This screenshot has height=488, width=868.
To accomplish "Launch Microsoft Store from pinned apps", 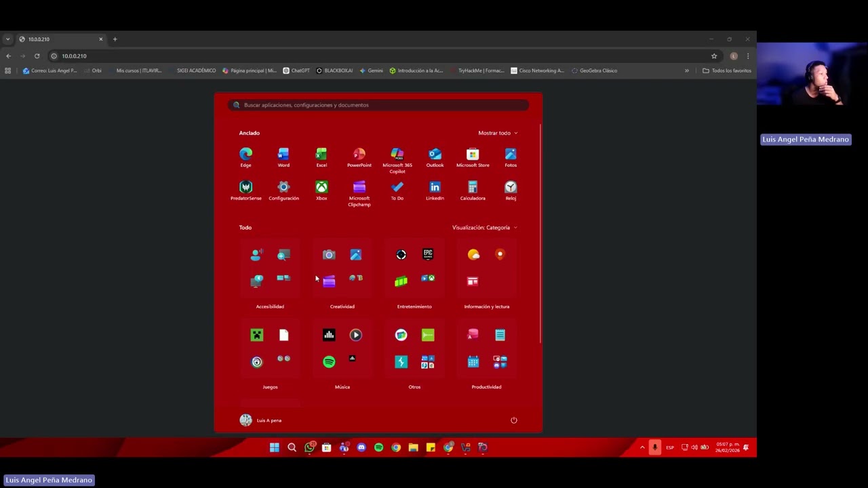I will pyautogui.click(x=473, y=157).
